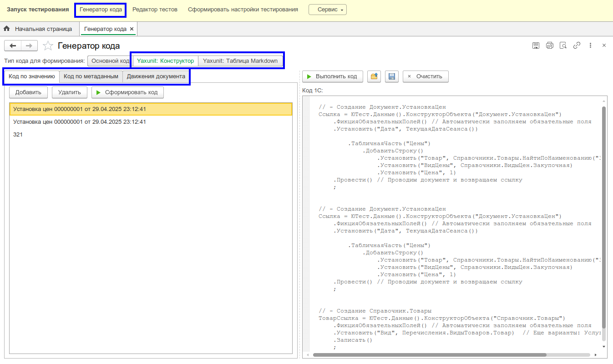Add Генератор кода to favorites with the star icon
This screenshot has height=364, width=613.
point(47,45)
